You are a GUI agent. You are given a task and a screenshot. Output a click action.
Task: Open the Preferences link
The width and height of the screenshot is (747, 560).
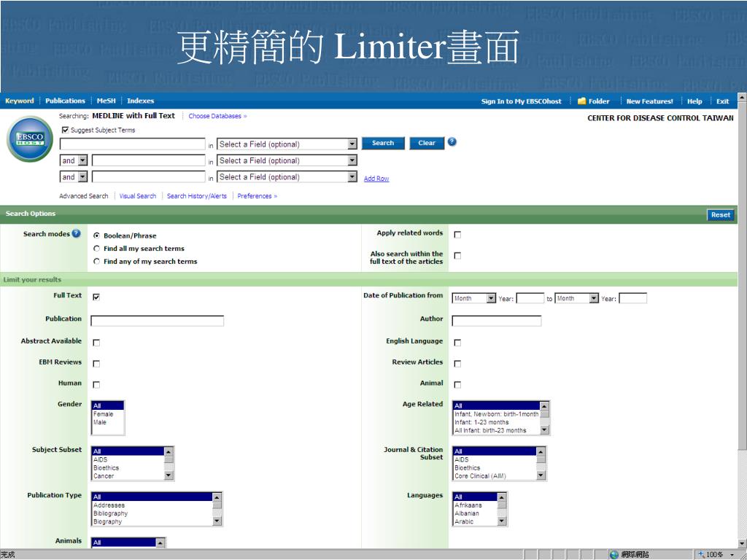click(258, 195)
